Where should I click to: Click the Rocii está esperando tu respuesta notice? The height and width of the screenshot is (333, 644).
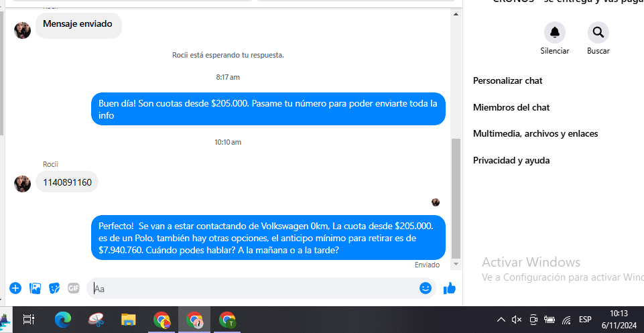pyautogui.click(x=228, y=55)
